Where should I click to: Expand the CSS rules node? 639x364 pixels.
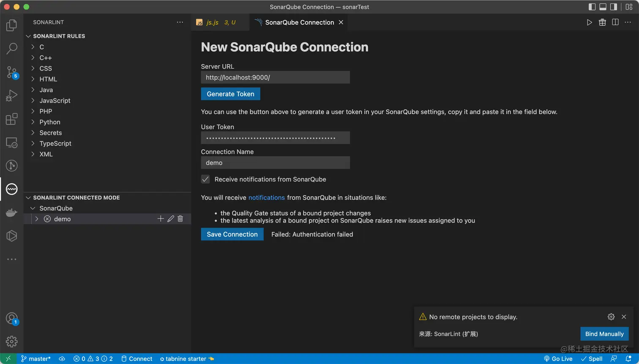coord(33,68)
